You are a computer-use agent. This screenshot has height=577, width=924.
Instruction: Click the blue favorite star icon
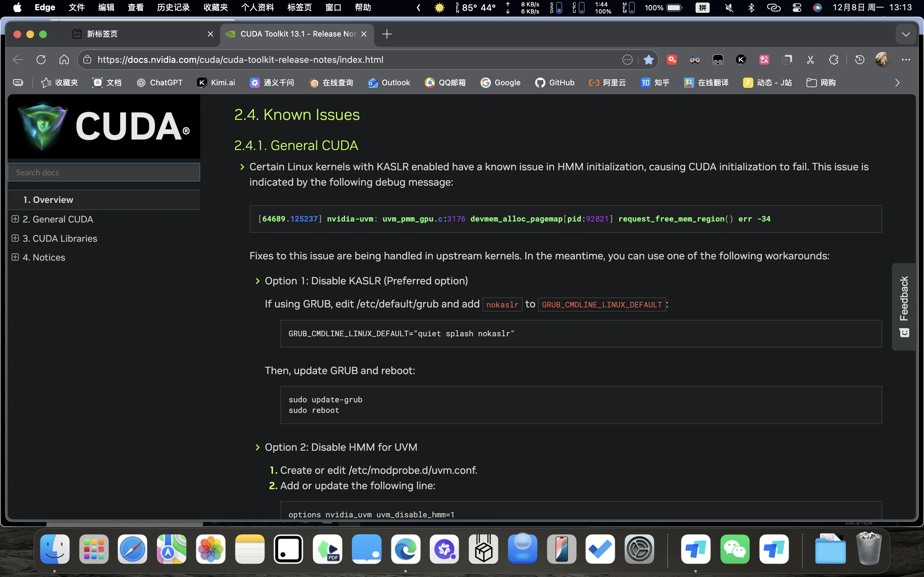pos(648,60)
